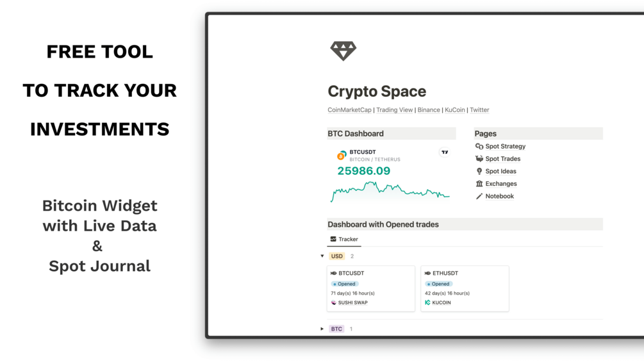
Task: Collapse the USD group triangle
Action: click(322, 256)
